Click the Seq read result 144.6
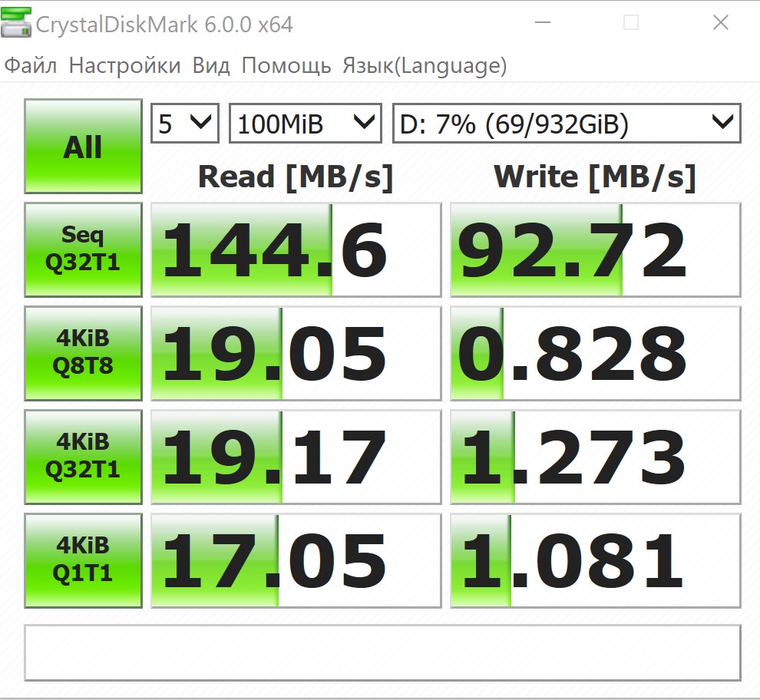The height and width of the screenshot is (700, 760). (296, 249)
